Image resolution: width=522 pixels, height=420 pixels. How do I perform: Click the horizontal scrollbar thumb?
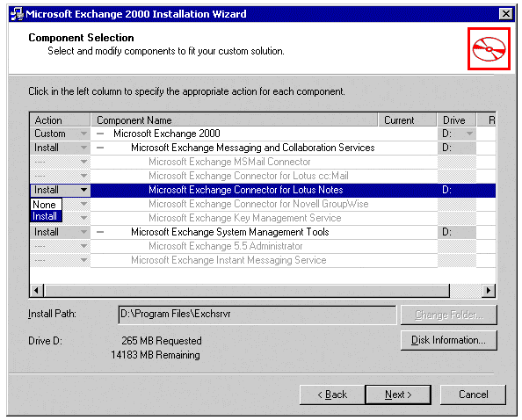point(246,290)
